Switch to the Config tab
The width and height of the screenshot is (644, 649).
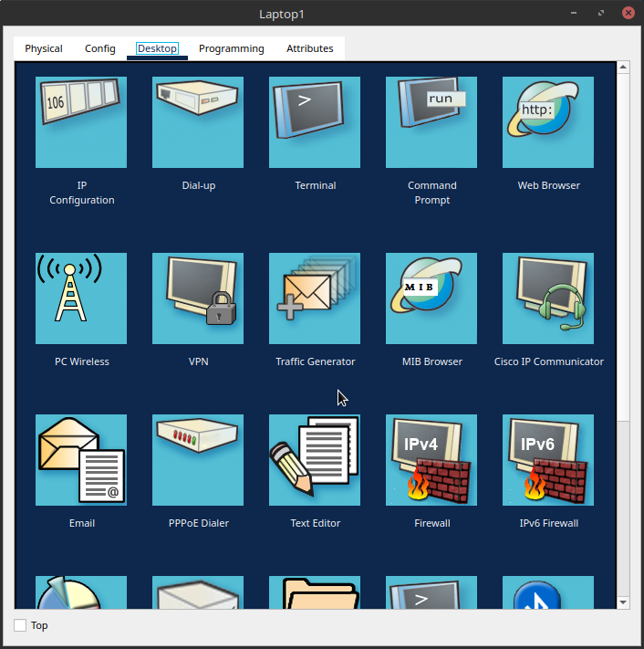[100, 48]
